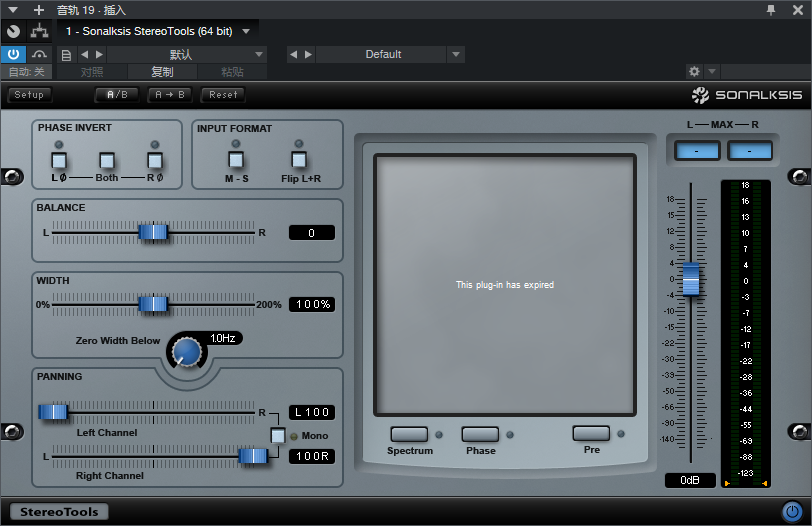Go to next preset next to 默认

(x=99, y=54)
